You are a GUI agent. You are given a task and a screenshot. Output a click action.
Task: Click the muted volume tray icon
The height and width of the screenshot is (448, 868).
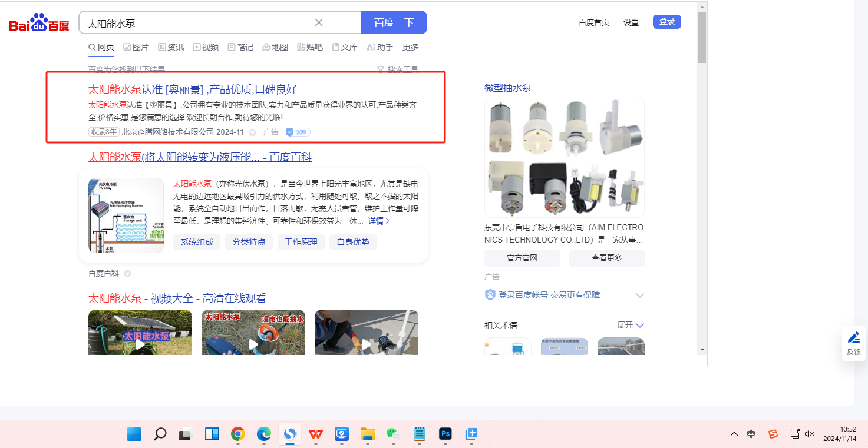(x=810, y=434)
